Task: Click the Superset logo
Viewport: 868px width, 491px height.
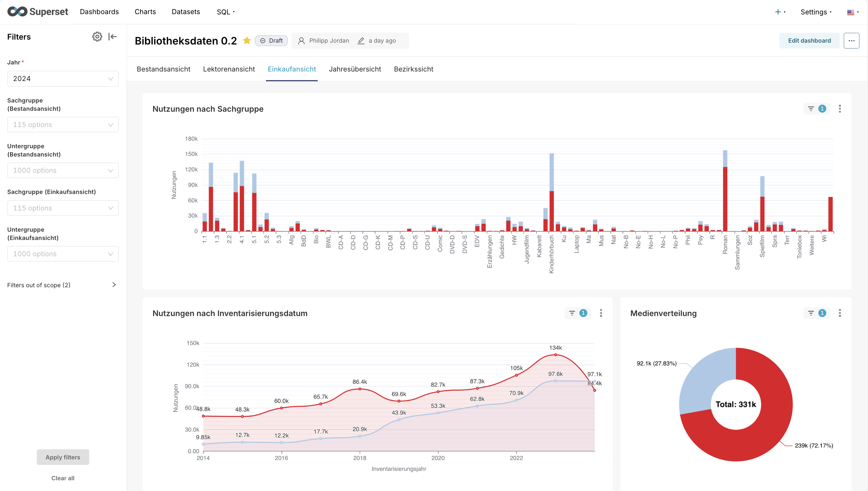Action: point(38,11)
